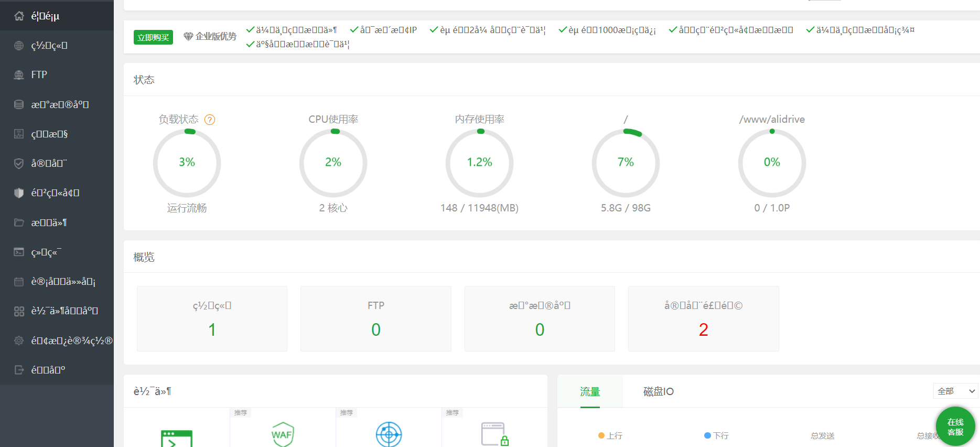Screen dimensions: 980x447
Task: Open the overview card showing count 1
Action: click(212, 318)
